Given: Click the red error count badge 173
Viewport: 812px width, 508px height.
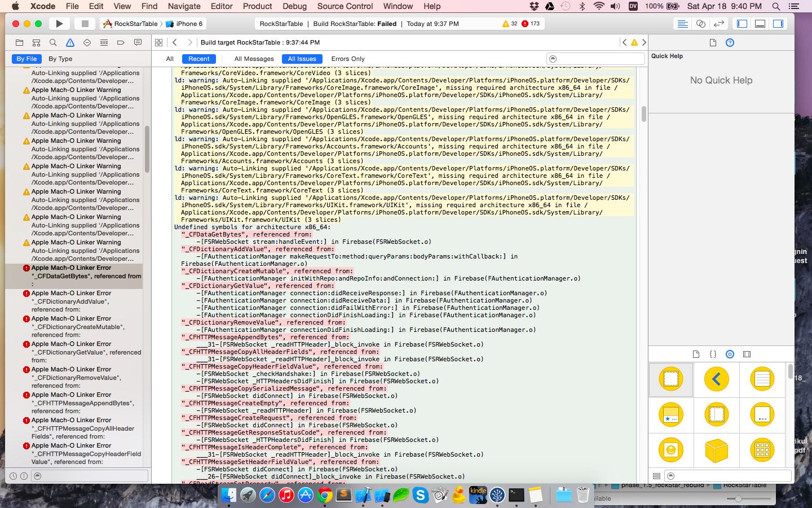Looking at the screenshot, I should pyautogui.click(x=531, y=24).
